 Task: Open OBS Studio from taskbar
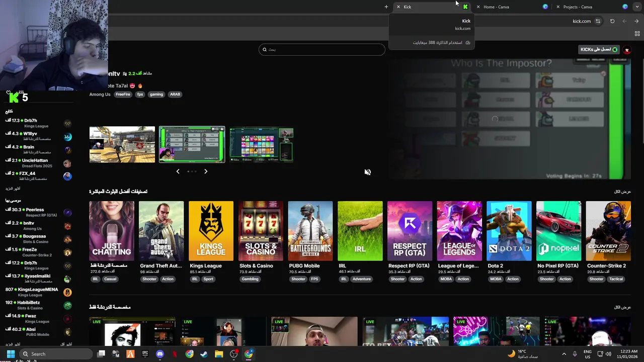[233, 354]
